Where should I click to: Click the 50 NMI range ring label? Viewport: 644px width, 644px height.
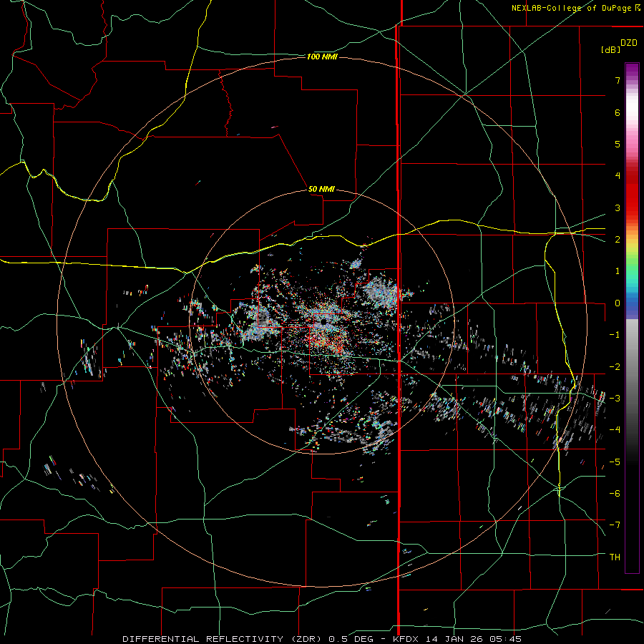321,190
